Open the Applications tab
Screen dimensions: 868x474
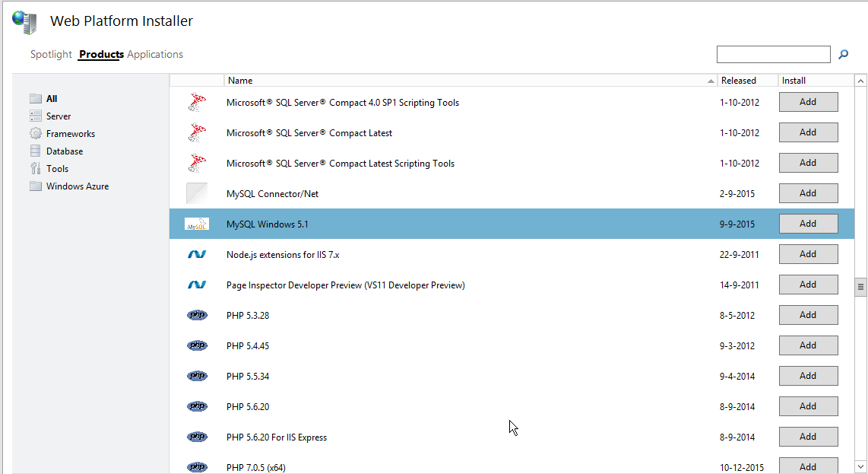click(155, 54)
